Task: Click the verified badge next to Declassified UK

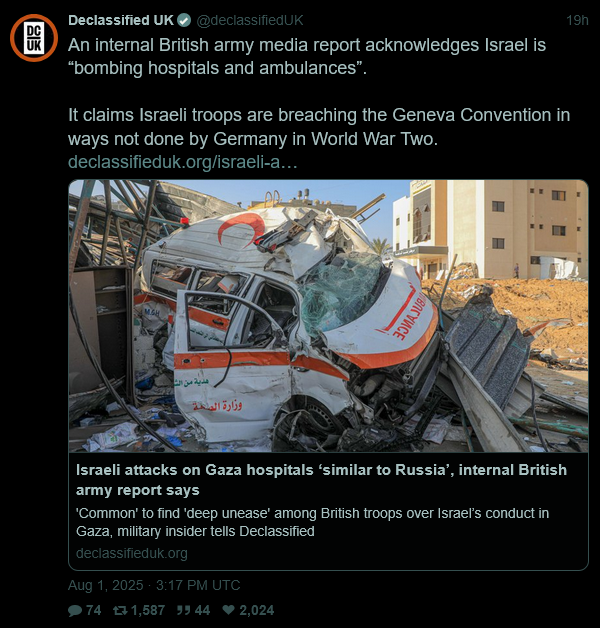Action: (184, 20)
